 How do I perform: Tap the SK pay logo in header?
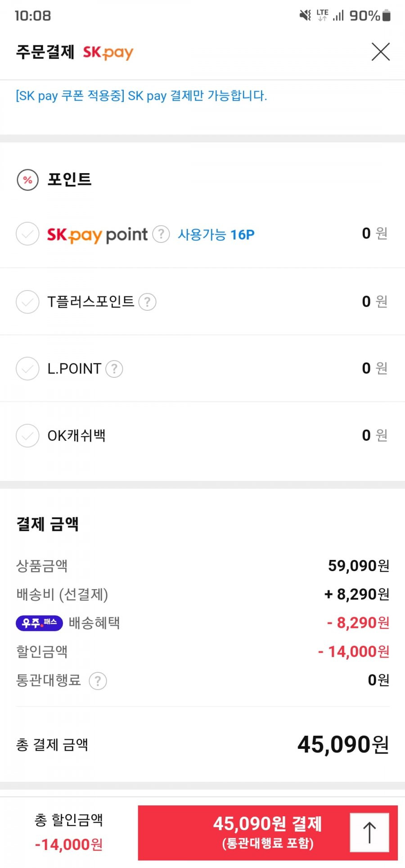tap(108, 53)
